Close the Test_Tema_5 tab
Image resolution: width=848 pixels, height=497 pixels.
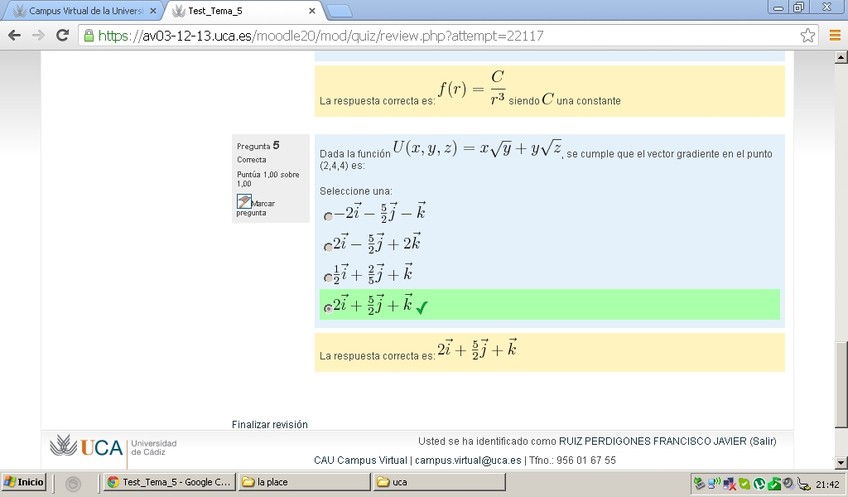pyautogui.click(x=312, y=11)
